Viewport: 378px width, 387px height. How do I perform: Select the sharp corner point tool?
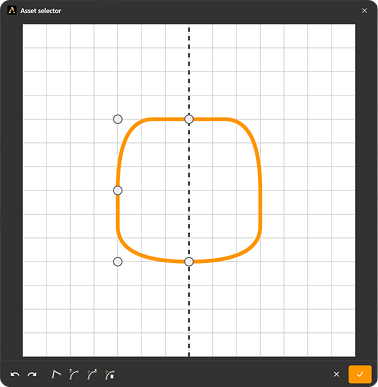(56, 374)
